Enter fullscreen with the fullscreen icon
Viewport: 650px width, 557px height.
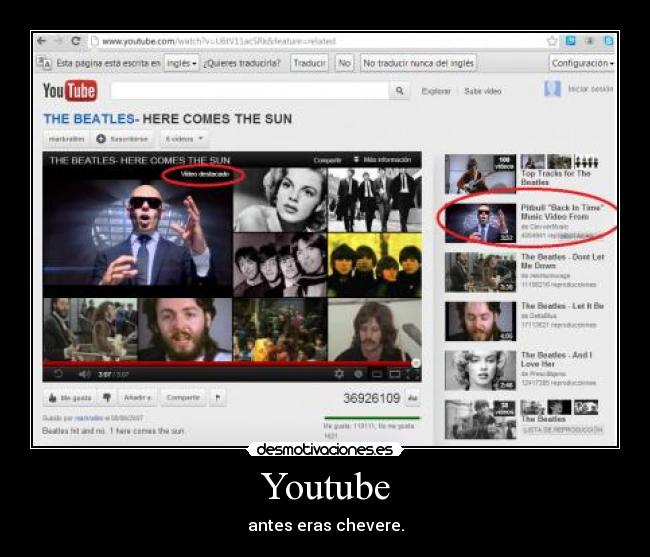[x=413, y=374]
